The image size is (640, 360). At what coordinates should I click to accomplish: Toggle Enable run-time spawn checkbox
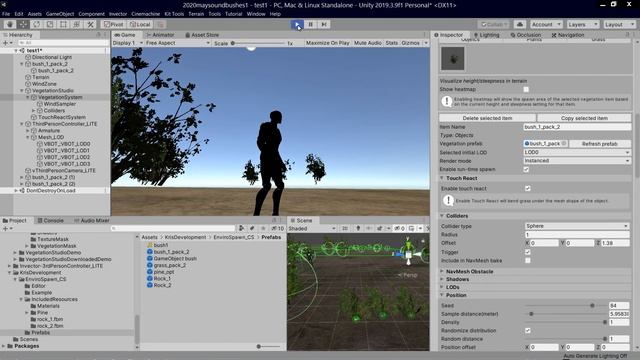click(x=526, y=169)
